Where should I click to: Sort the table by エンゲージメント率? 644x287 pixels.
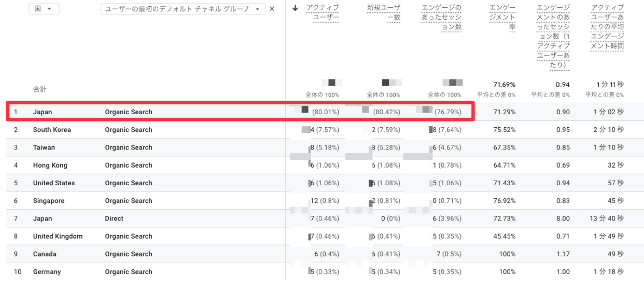click(x=502, y=18)
